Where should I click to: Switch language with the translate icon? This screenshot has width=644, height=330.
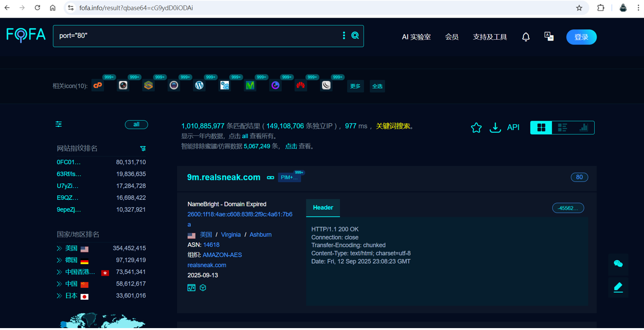549,36
